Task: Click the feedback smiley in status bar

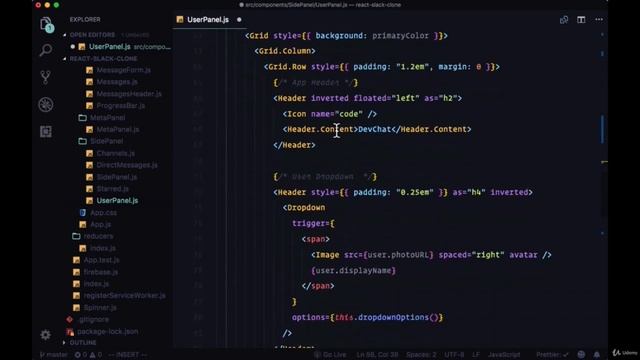Action: 581,355
